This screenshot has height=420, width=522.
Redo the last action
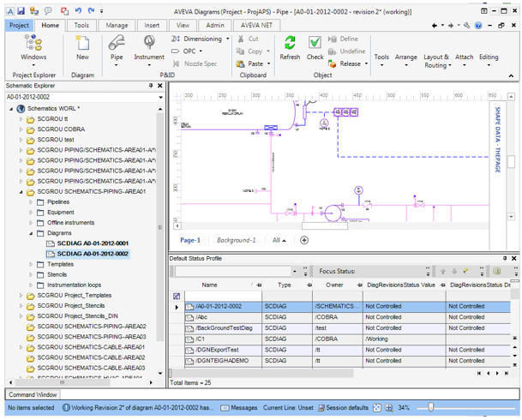pyautogui.click(x=91, y=11)
